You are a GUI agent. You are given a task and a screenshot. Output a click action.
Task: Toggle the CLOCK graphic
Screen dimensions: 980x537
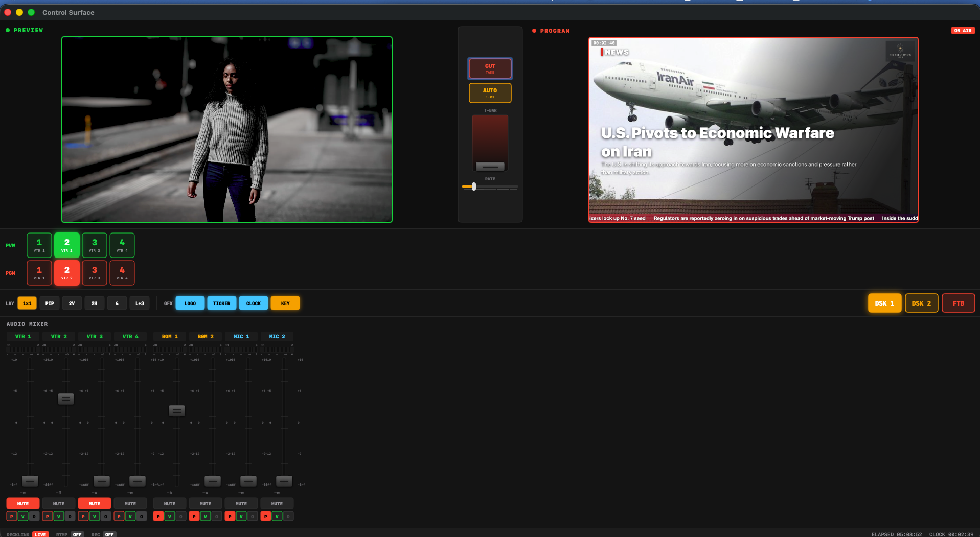coord(254,303)
